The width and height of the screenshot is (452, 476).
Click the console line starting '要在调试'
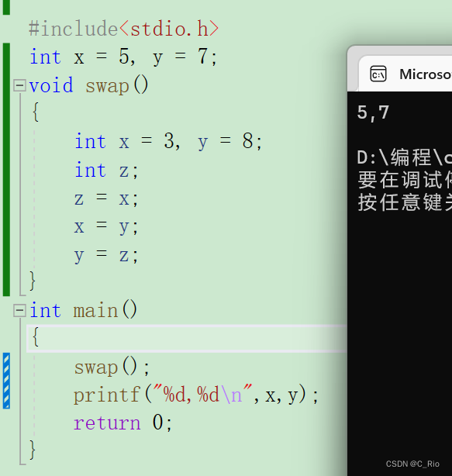point(405,180)
